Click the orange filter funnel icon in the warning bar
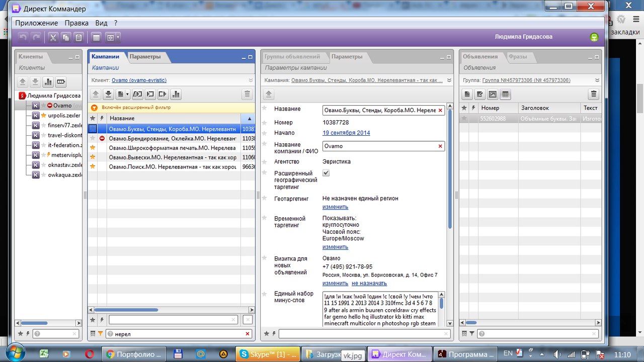Viewport: 644px width, 362px height. (x=94, y=108)
